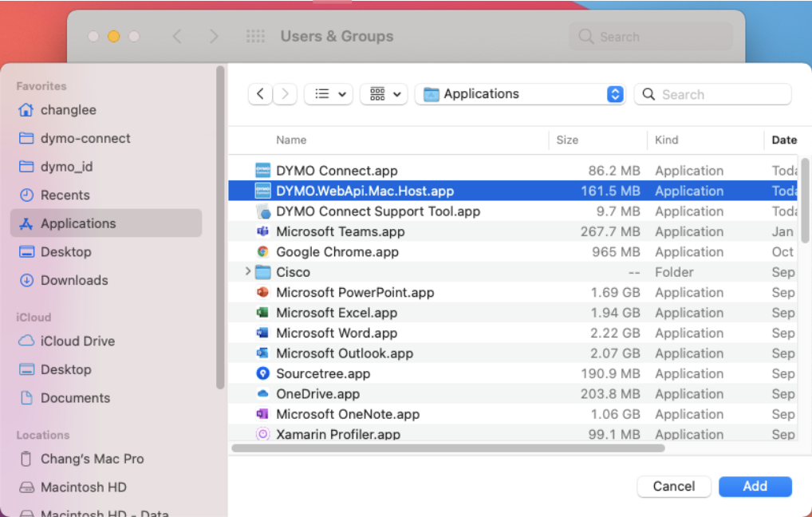Screen dimensions: 812x517
Task: Open the Applications location popup menu
Action: tap(520, 94)
